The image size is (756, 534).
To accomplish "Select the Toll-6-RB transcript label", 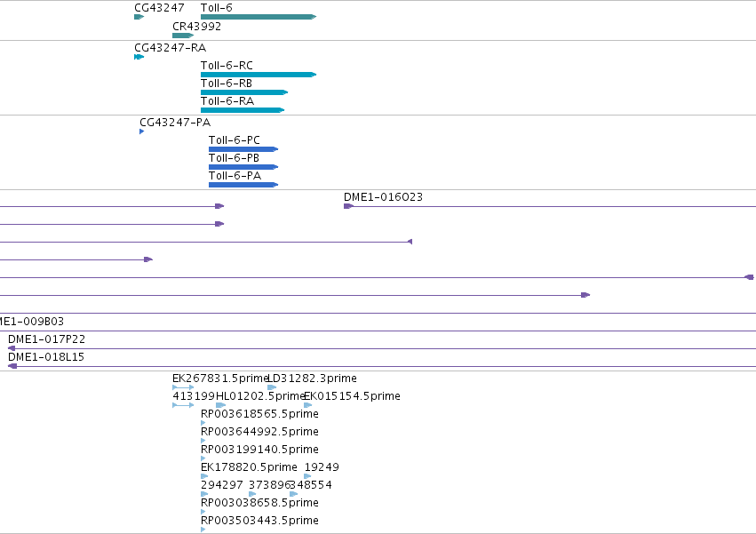I will click(x=227, y=84).
